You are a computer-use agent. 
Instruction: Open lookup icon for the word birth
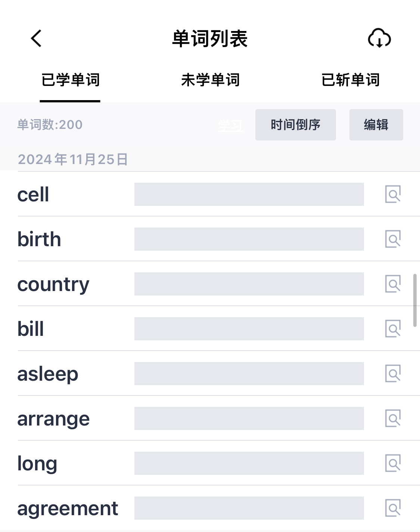(x=393, y=239)
